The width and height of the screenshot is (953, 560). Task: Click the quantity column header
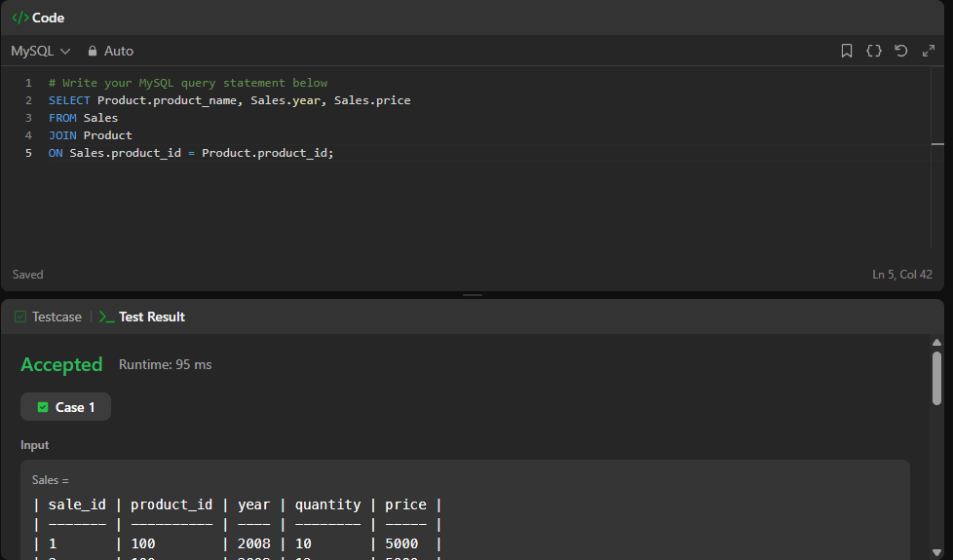coord(327,504)
